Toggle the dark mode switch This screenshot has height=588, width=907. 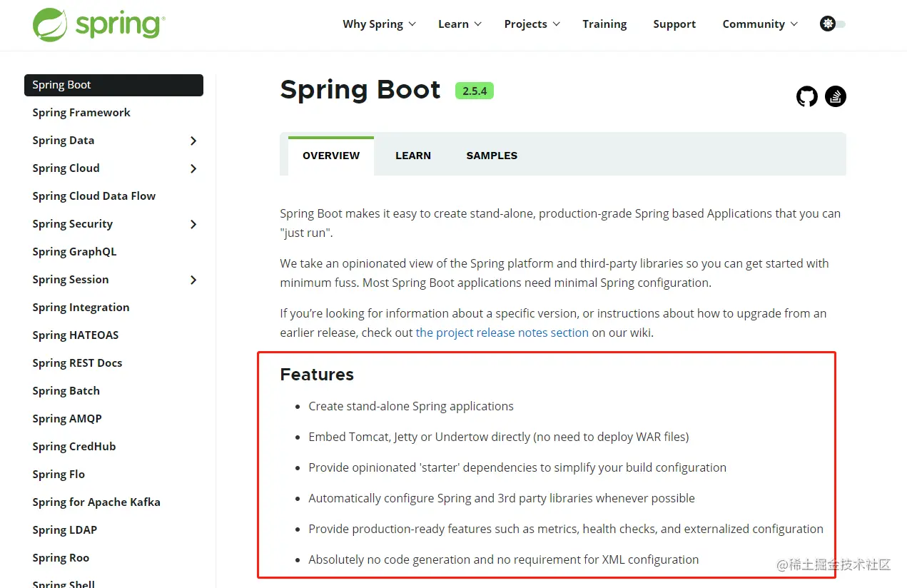pyautogui.click(x=833, y=24)
